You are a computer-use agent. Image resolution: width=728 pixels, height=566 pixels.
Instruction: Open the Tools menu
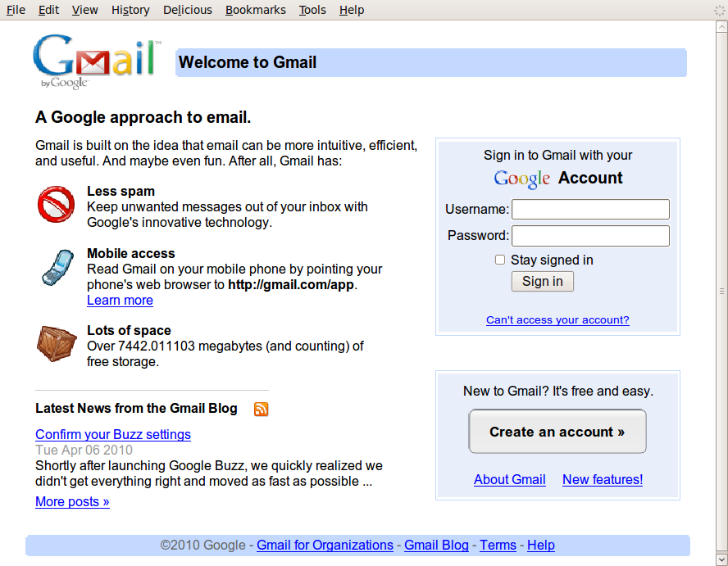click(x=312, y=10)
